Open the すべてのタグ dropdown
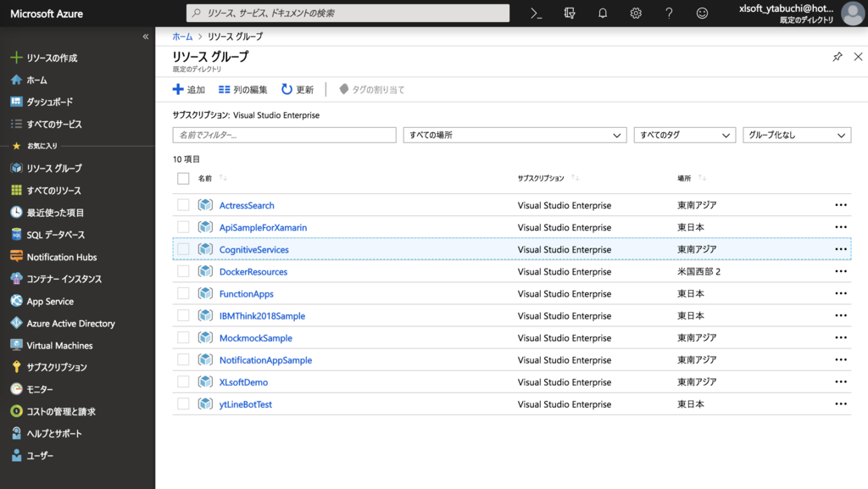Viewport: 868px width, 489px height. (x=684, y=135)
